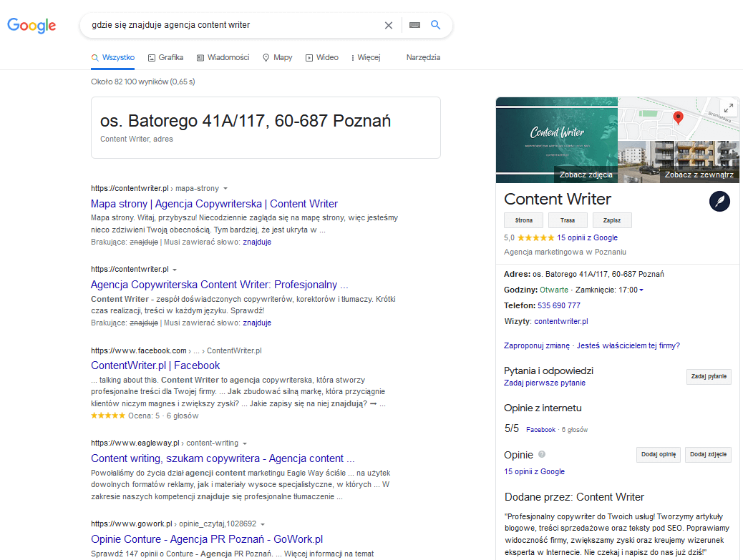This screenshot has width=743, height=560.
Task: Open '15 opinii z Google' next to rating
Action: coord(587,237)
